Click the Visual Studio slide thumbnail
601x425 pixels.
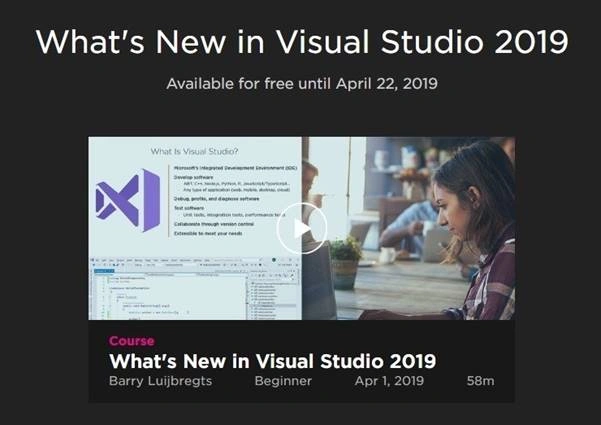pyautogui.click(x=195, y=228)
